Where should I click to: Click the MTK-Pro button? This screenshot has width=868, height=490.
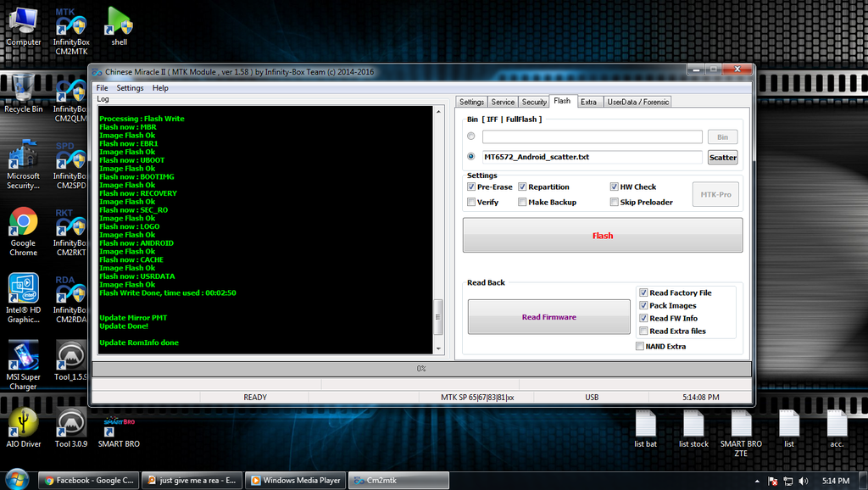[x=715, y=194]
